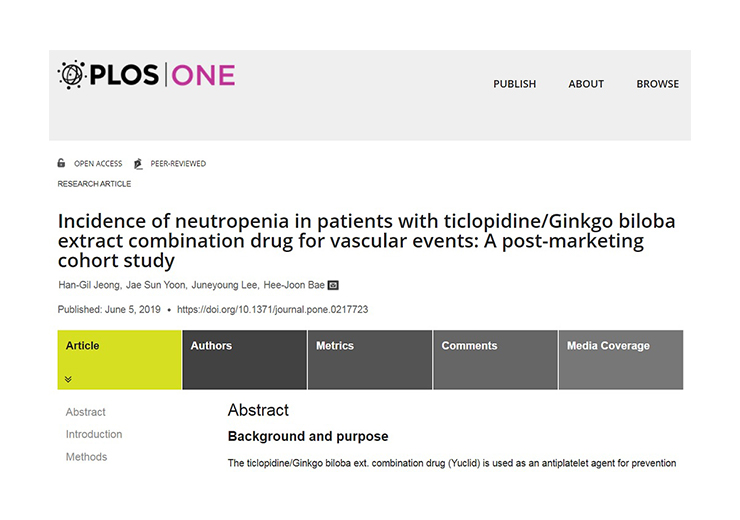
Task: Jump to Introduction section in sidebar
Action: (x=94, y=434)
